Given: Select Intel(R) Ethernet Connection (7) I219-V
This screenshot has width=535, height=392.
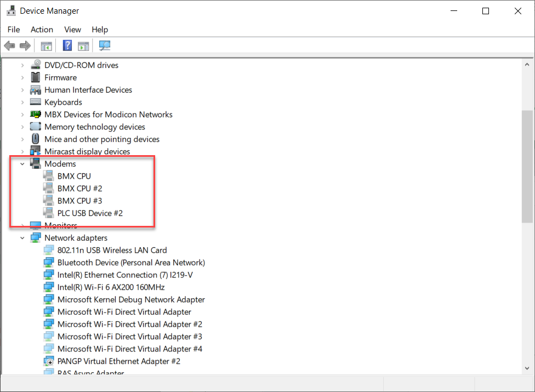Looking at the screenshot, I should [x=125, y=275].
